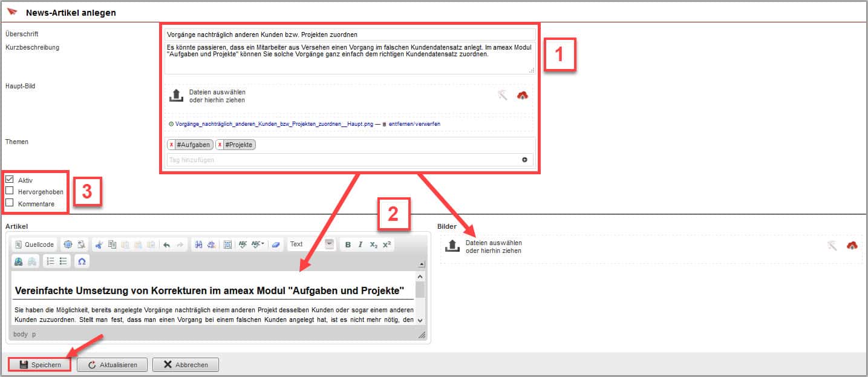Enable the Kommentare checkbox
The width and height of the screenshot is (868, 377).
click(x=10, y=203)
